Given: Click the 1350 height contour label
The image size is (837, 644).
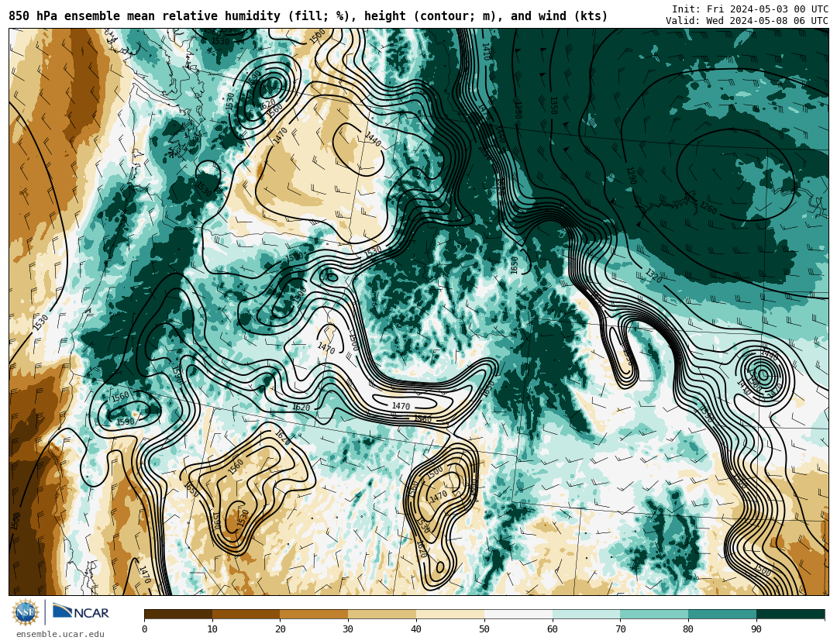Looking at the screenshot, I should tap(554, 105).
